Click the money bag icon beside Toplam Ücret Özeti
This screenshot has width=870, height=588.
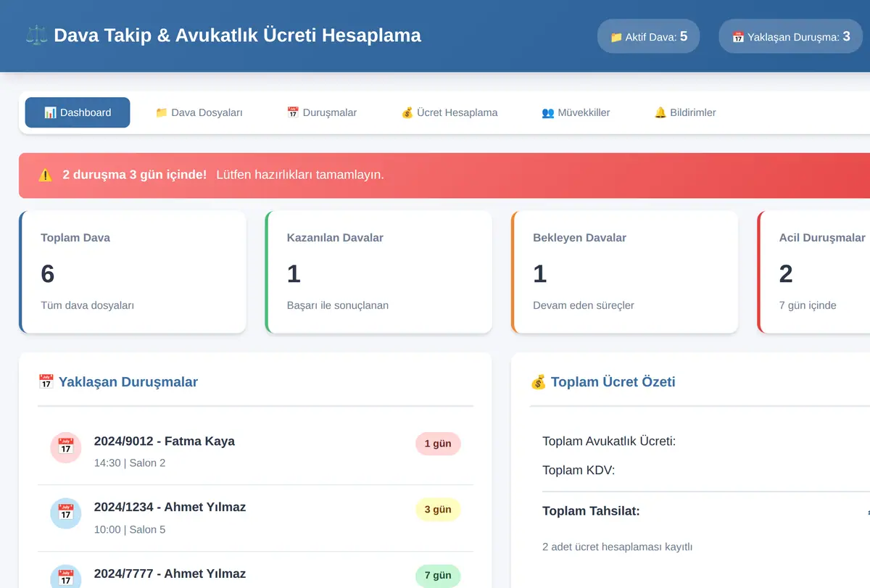tap(538, 381)
